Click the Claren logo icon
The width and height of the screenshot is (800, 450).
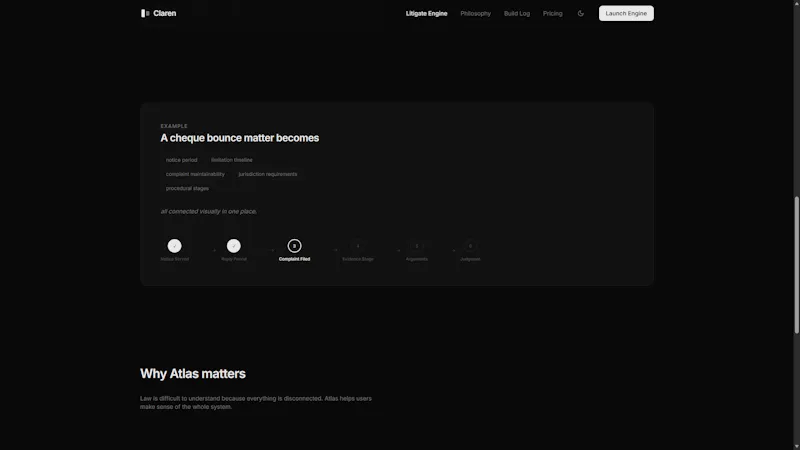pyautogui.click(x=145, y=13)
